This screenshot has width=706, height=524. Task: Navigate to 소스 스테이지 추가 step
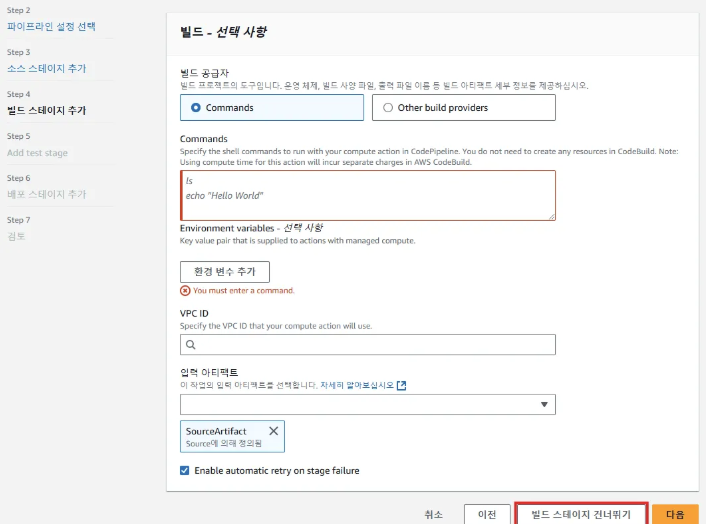(x=46, y=68)
